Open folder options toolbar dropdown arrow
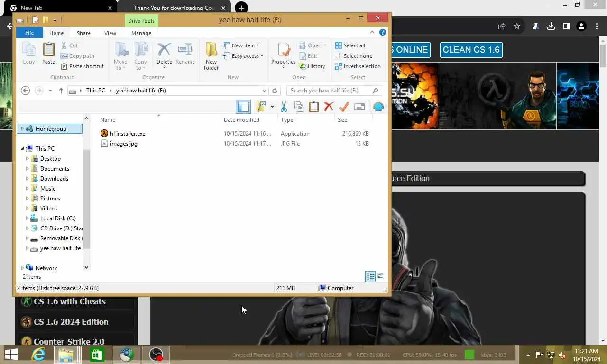Image resolution: width=607 pixels, height=364 pixels. pos(272,107)
